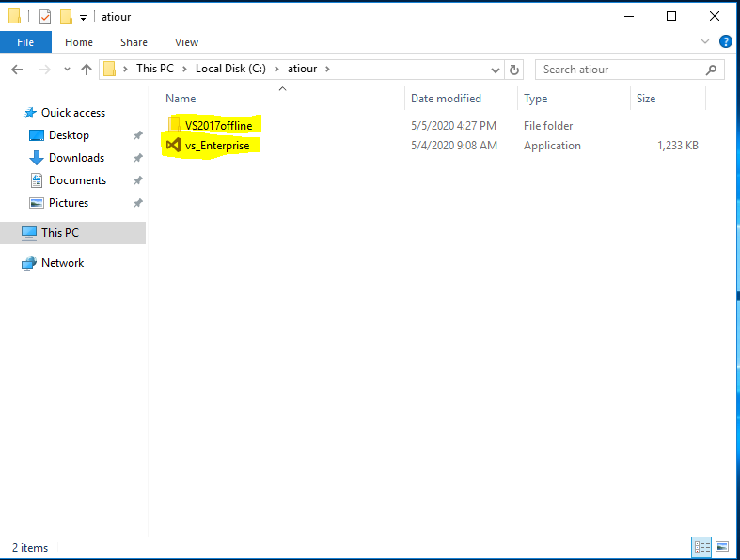Go back with the Back arrow

coord(17,70)
